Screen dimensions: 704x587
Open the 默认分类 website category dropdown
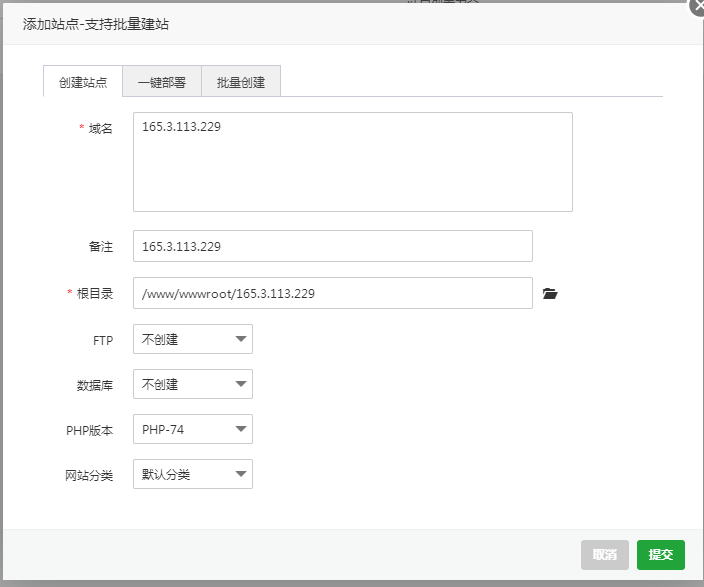pyautogui.click(x=193, y=474)
